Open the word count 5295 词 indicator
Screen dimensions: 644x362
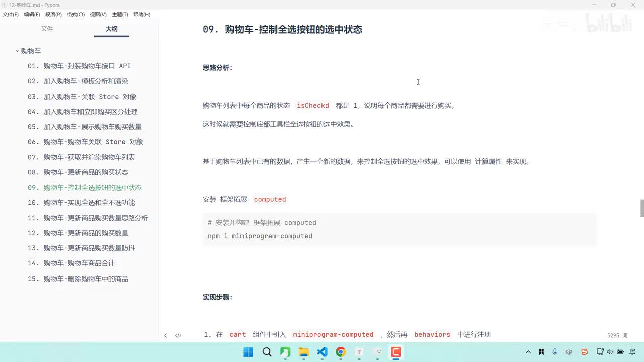pos(617,335)
